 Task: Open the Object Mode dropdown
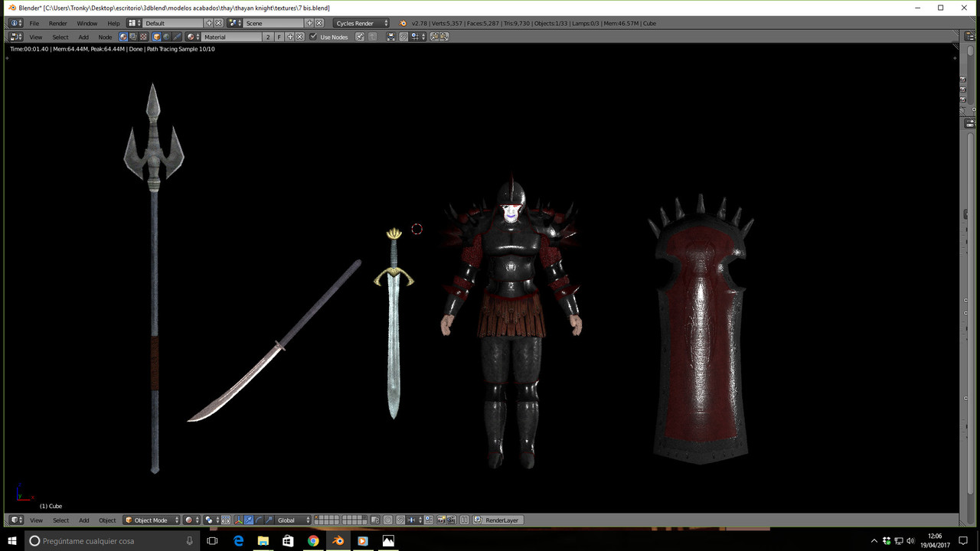tap(152, 520)
